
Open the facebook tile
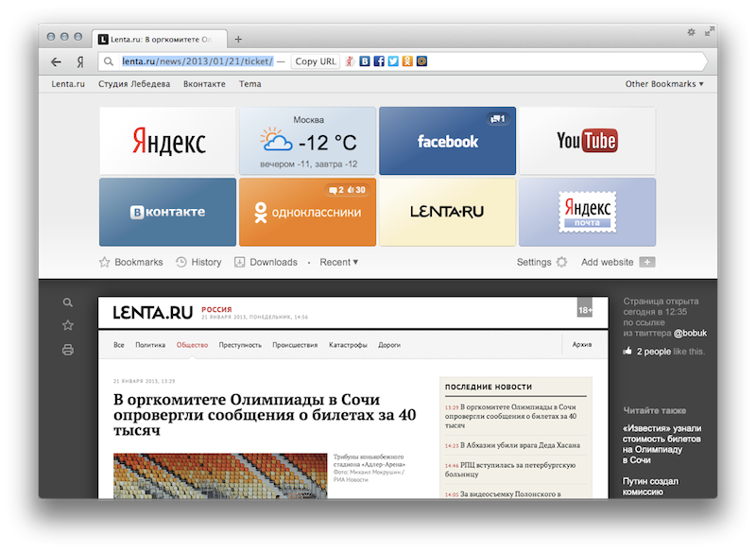[x=447, y=141]
